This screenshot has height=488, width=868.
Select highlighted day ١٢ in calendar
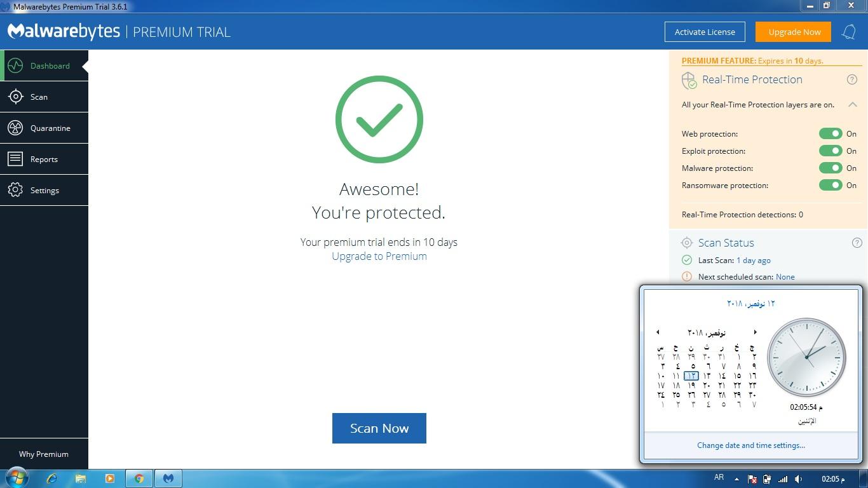(691, 376)
